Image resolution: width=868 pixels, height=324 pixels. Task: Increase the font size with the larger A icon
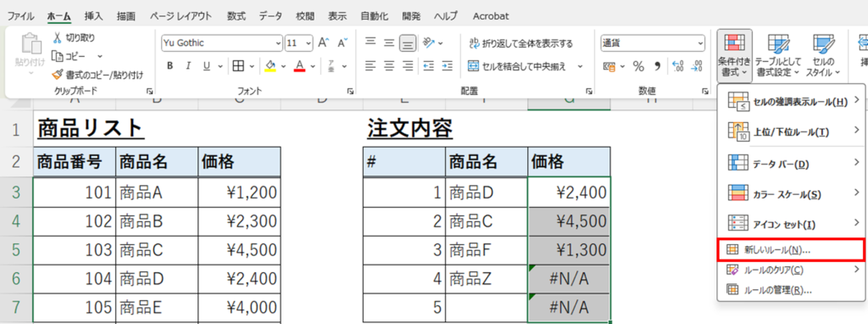click(323, 42)
